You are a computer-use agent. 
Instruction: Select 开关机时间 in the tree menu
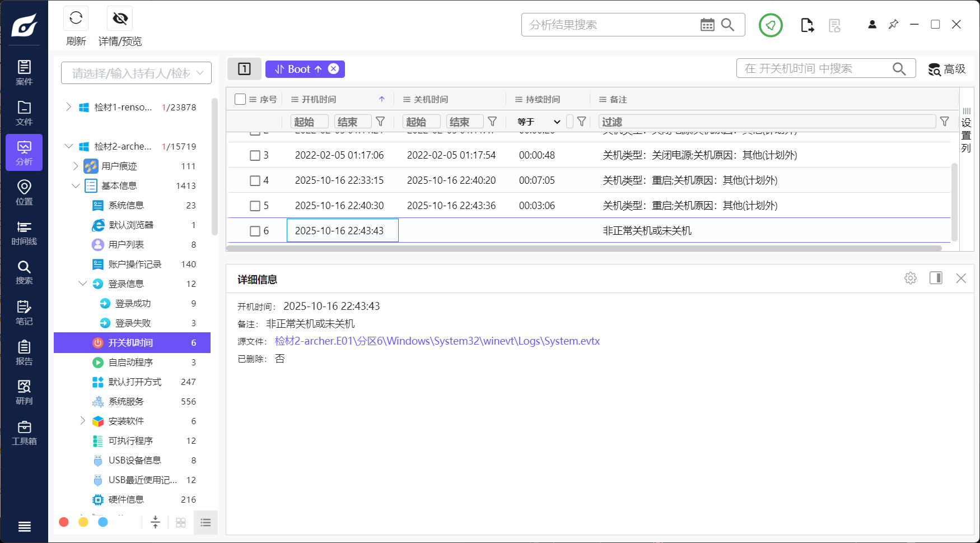pos(131,342)
